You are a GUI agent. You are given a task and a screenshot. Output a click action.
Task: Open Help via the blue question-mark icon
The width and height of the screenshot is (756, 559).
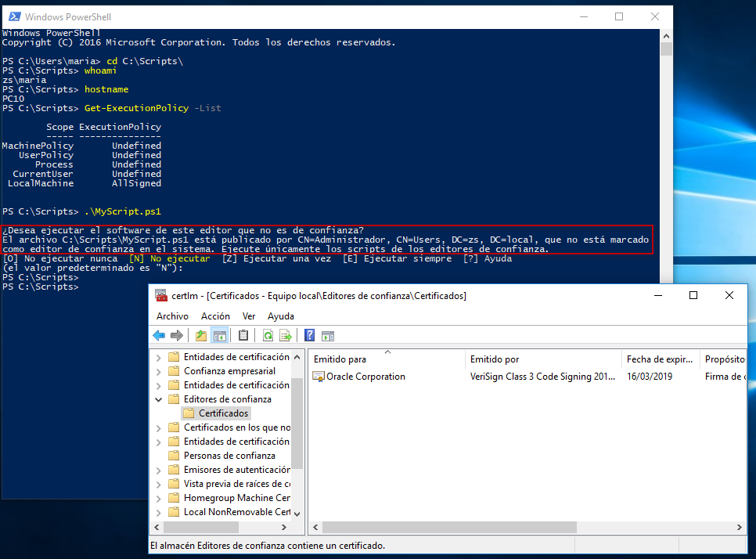[310, 335]
